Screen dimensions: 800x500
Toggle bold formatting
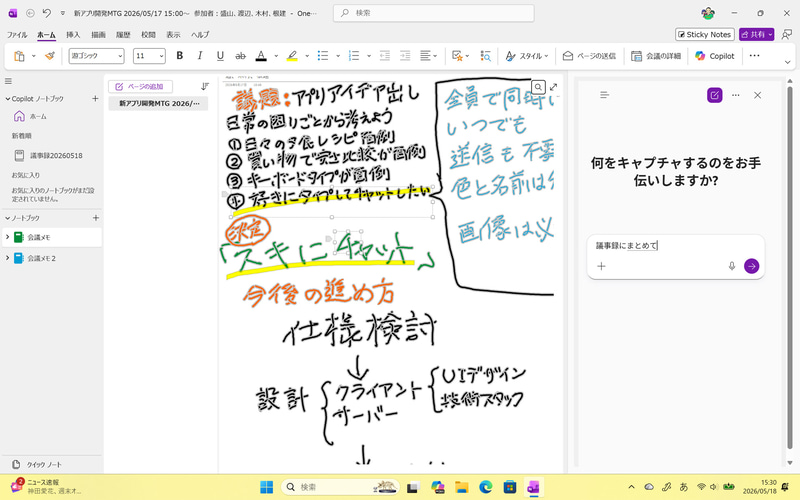point(180,56)
